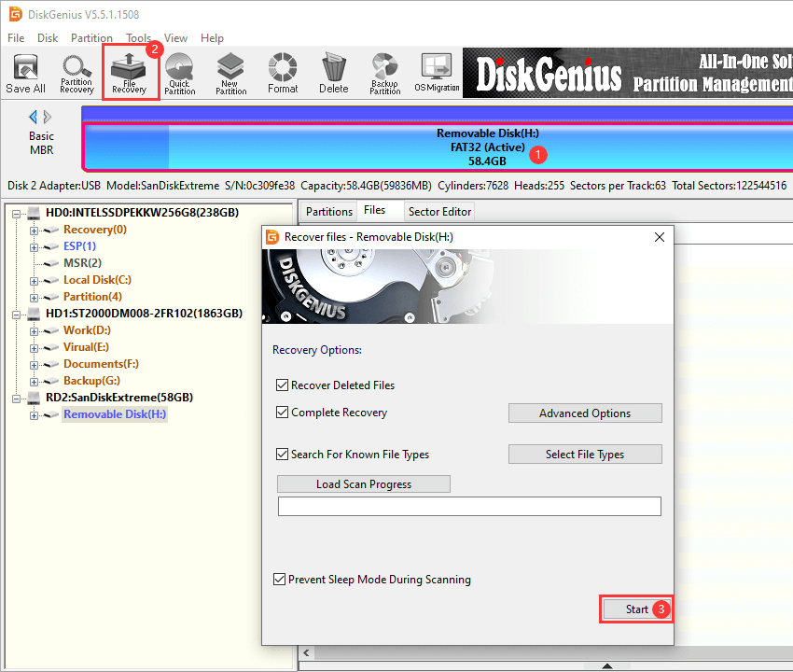This screenshot has height=672, width=793.
Task: Click the DiskGenius title bar logo
Action: (x=16, y=14)
